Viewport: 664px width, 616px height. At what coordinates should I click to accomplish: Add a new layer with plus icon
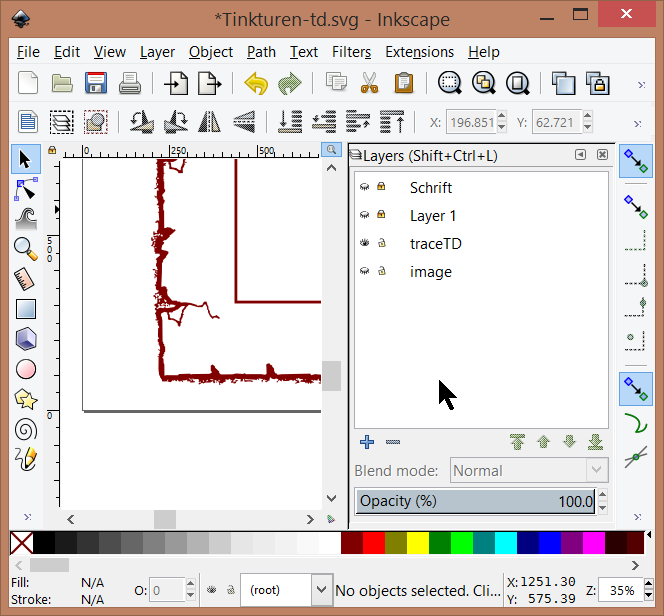pos(367,442)
